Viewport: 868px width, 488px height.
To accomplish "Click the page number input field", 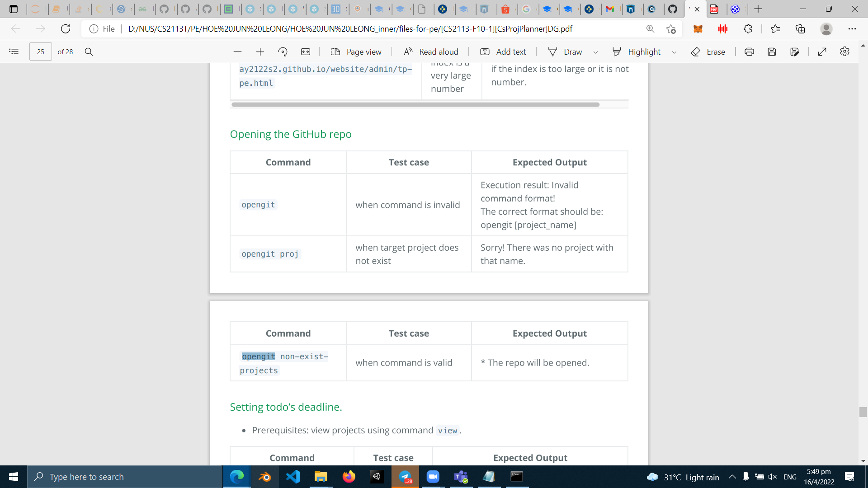I will (41, 52).
